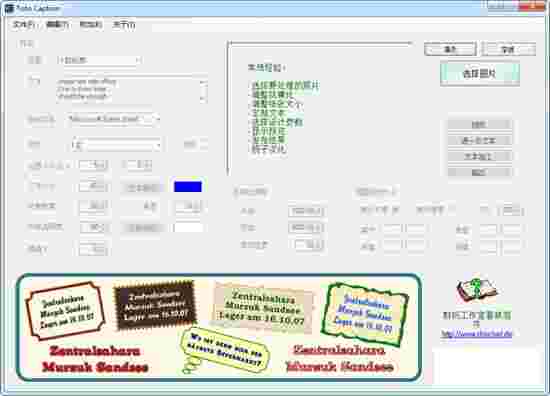Click the button left of the blue swatch
The height and width of the screenshot is (396, 550).
pos(143,187)
